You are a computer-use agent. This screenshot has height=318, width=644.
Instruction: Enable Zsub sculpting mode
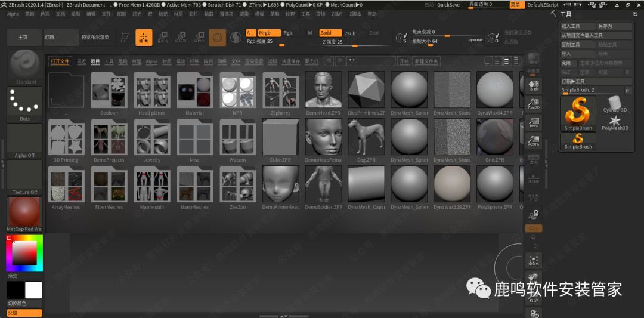(350, 33)
